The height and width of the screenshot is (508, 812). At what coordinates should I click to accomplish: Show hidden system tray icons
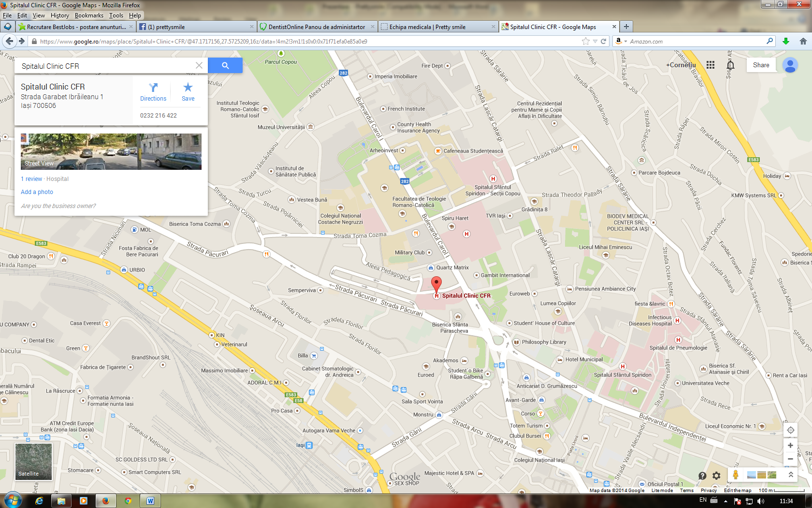(x=725, y=501)
